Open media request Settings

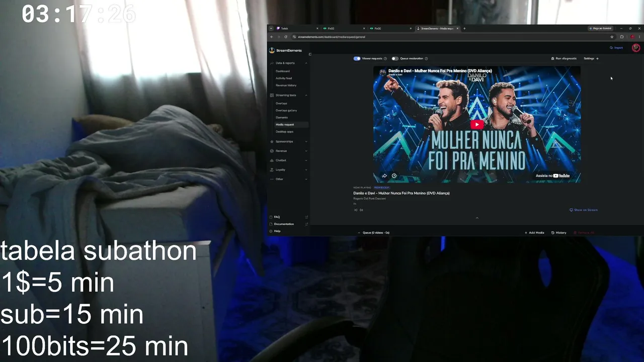tap(591, 58)
